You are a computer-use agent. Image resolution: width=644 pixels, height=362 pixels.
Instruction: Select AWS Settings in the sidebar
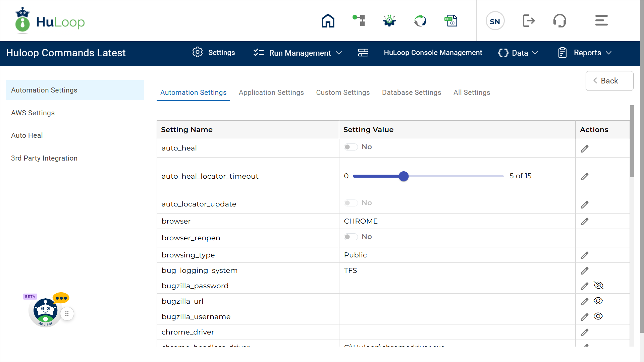(x=33, y=113)
